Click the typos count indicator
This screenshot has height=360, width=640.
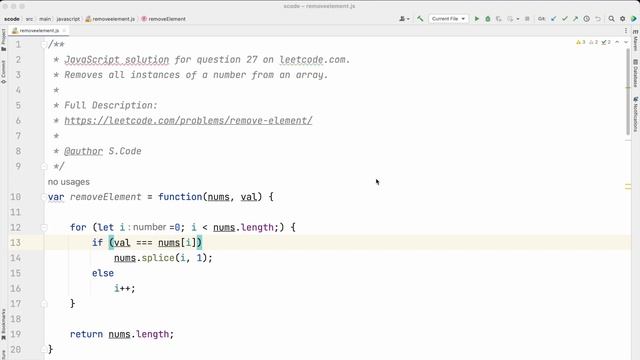[x=606, y=42]
